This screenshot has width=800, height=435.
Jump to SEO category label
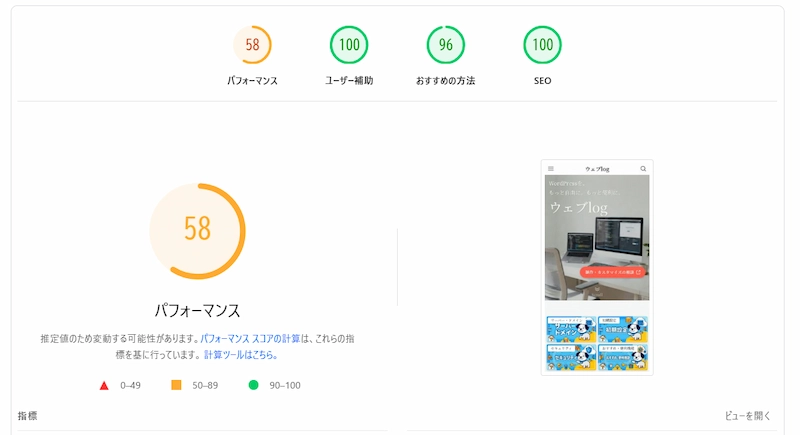pos(542,81)
